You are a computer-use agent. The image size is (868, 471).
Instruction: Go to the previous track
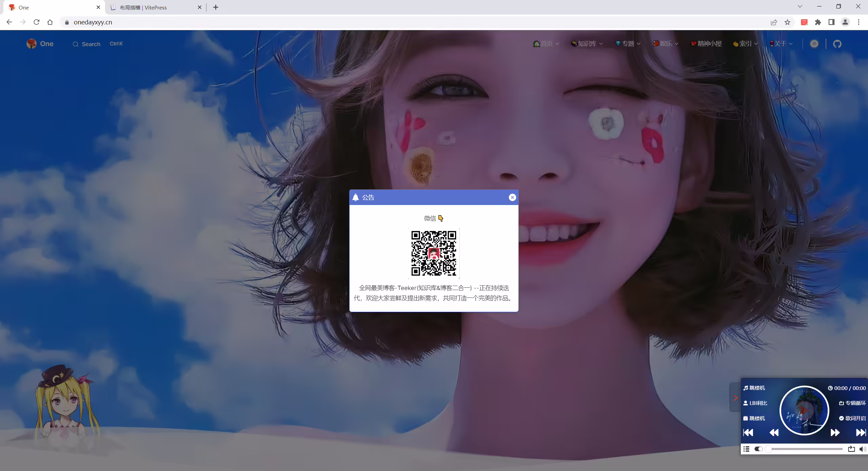[x=748, y=432]
